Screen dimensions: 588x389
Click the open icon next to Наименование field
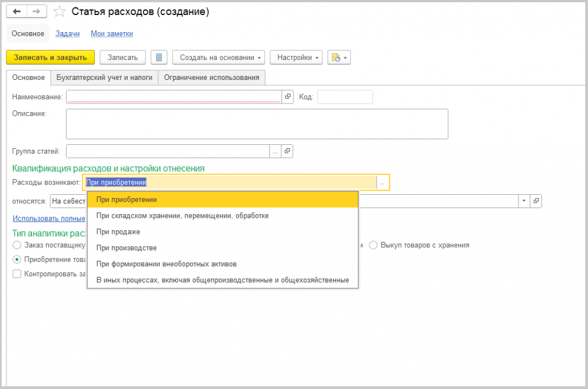tap(288, 97)
